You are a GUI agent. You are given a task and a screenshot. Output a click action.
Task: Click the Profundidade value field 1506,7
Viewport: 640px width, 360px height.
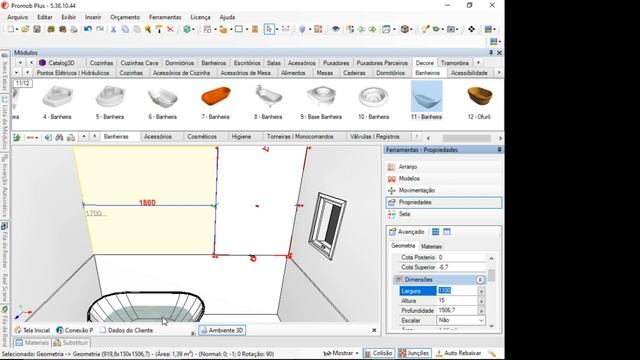457,311
